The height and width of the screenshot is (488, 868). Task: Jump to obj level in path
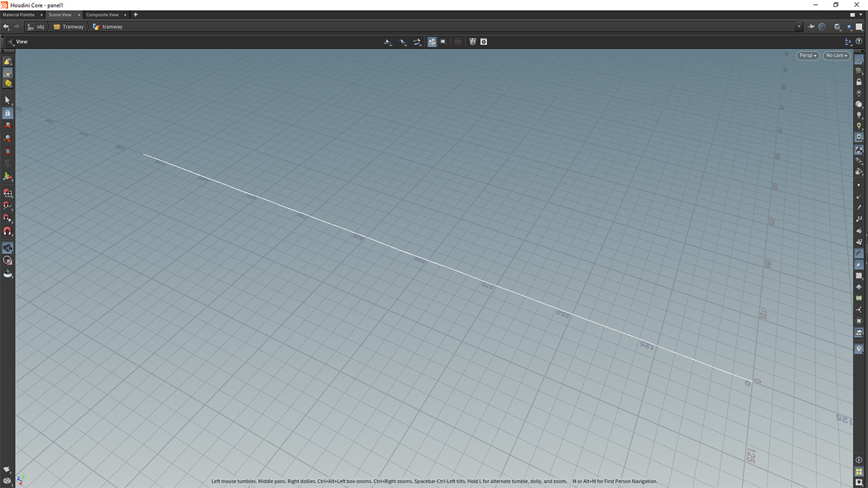click(x=36, y=26)
